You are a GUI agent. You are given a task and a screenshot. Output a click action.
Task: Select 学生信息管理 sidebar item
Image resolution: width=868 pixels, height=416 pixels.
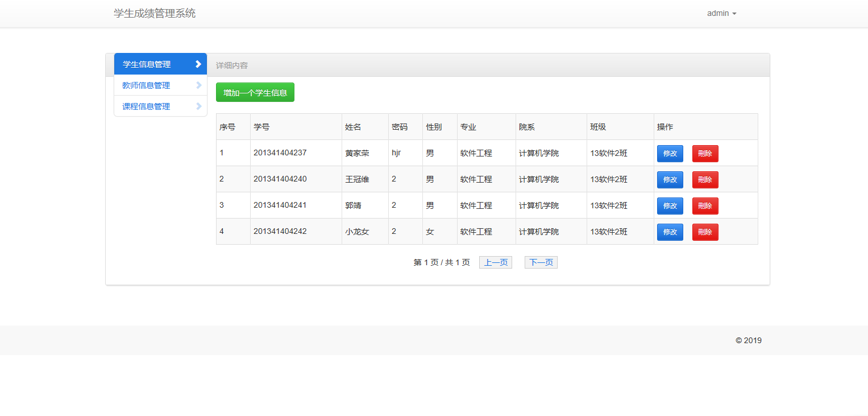[x=147, y=64]
